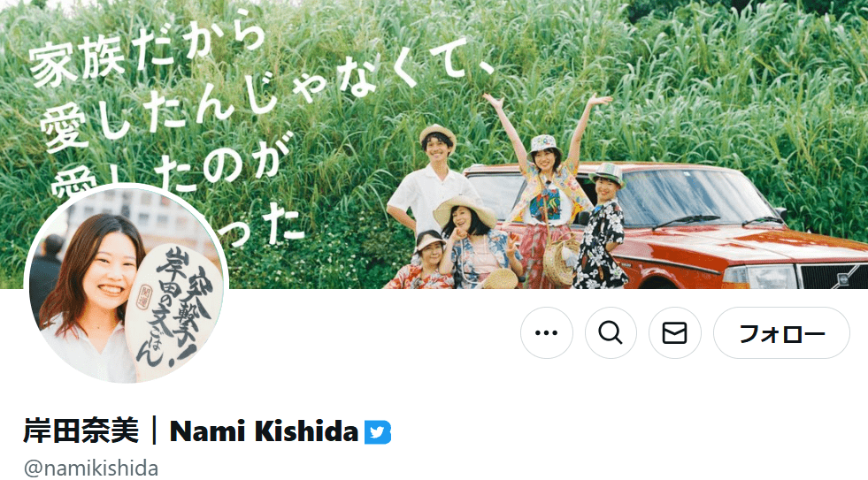Click the boy in the black floral shirt
This screenshot has width=868, height=480.
coord(601,226)
